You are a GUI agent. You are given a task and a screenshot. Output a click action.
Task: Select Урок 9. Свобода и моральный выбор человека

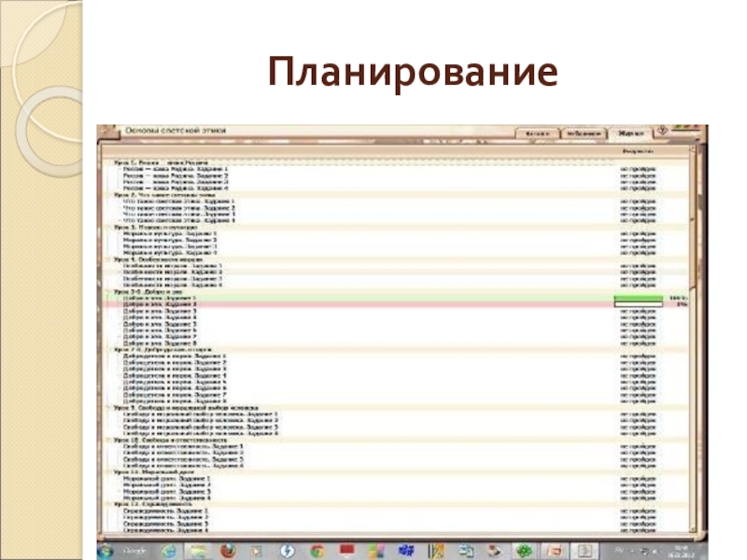click(186, 408)
